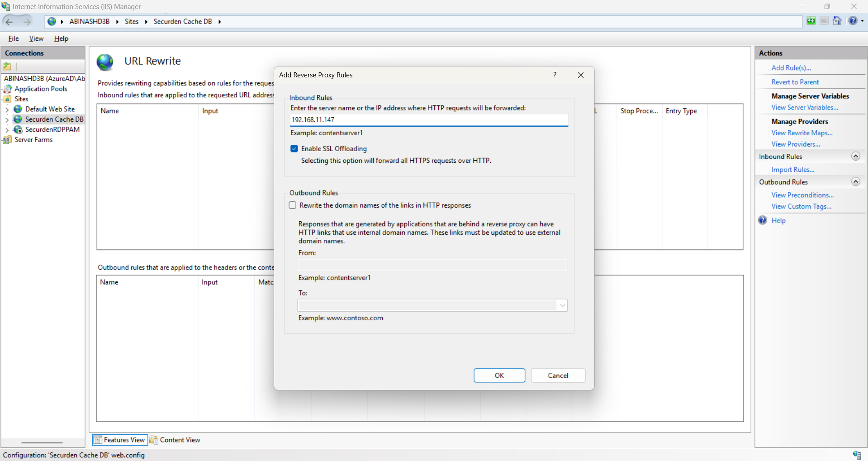The width and height of the screenshot is (868, 461).
Task: Toggle Enable SSL Offloading checkbox
Action: [x=294, y=148]
